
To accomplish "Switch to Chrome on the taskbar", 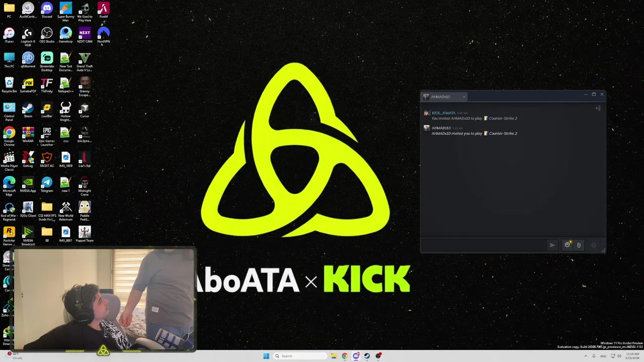I will click(345, 356).
